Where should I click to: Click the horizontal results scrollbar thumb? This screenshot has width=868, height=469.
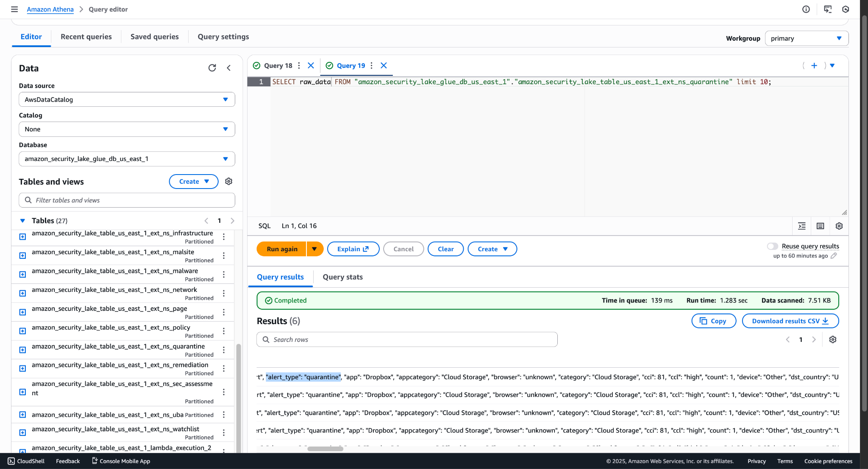(x=325, y=449)
